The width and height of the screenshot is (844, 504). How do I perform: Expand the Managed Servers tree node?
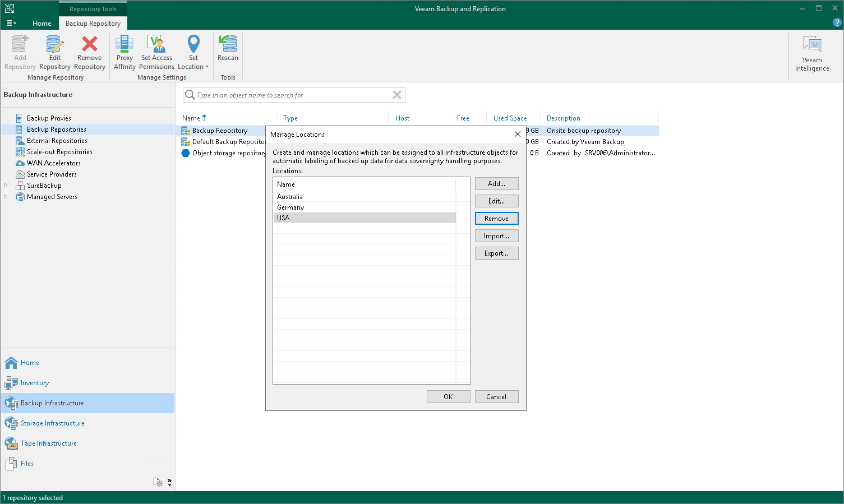tap(6, 197)
